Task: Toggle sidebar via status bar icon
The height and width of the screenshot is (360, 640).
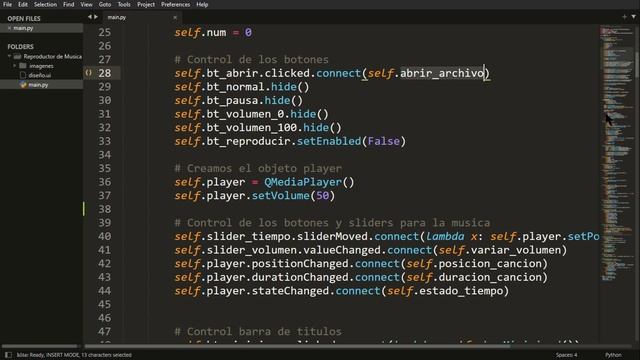Action: point(8,355)
